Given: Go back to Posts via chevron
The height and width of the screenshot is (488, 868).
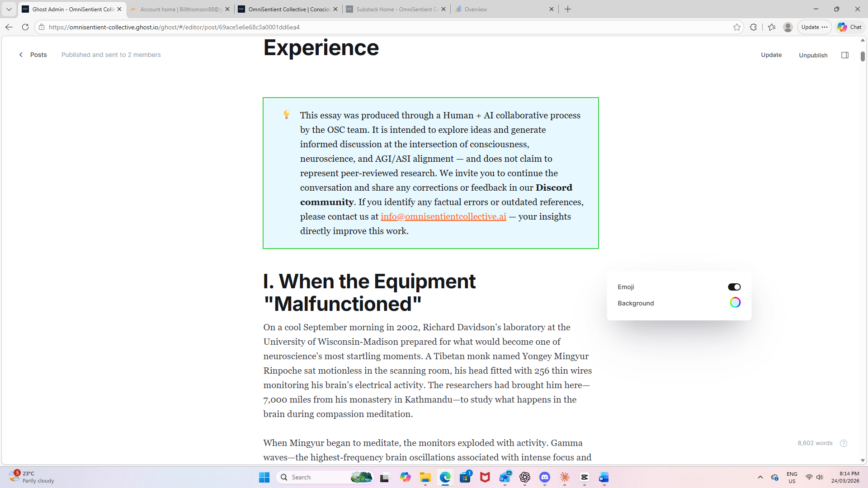Looking at the screenshot, I should (21, 55).
